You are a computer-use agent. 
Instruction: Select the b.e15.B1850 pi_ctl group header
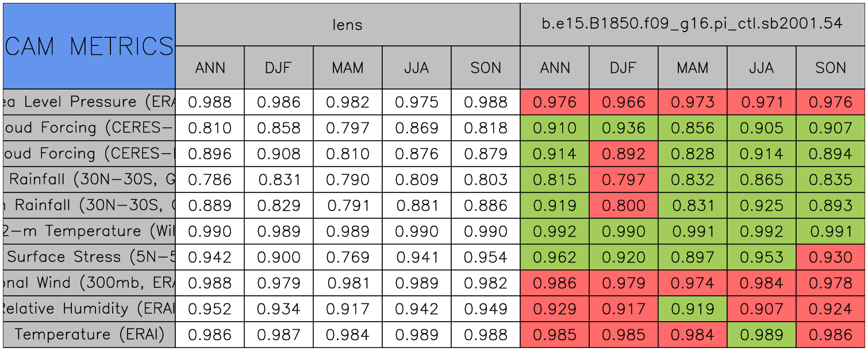pyautogui.click(x=692, y=25)
